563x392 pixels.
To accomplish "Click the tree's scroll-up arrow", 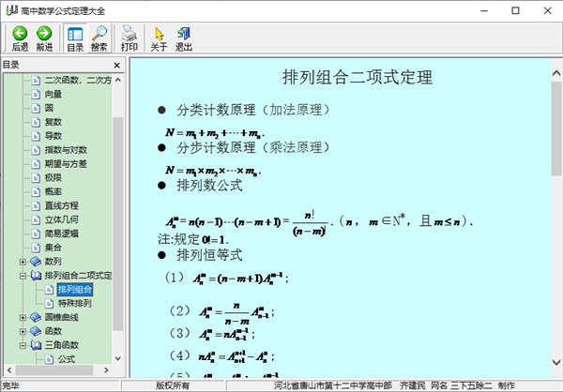I will tap(118, 80).
